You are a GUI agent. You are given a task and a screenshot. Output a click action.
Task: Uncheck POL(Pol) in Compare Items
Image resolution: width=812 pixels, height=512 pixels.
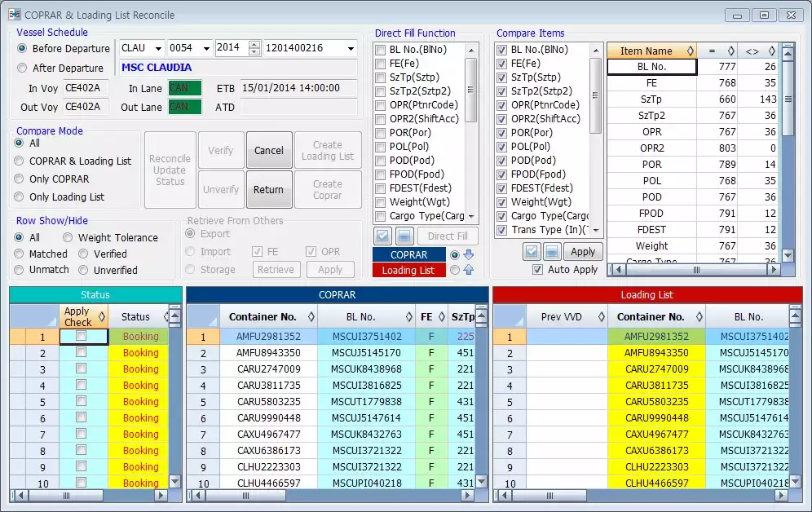pyautogui.click(x=501, y=147)
